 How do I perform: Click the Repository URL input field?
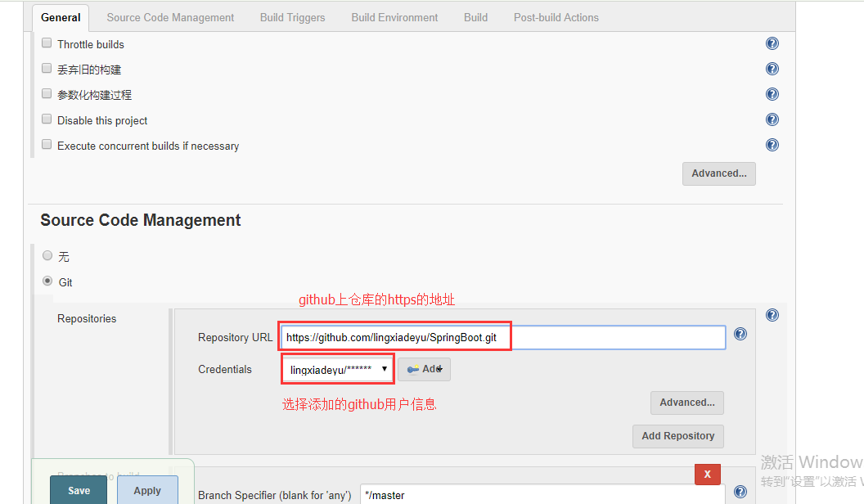(503, 338)
